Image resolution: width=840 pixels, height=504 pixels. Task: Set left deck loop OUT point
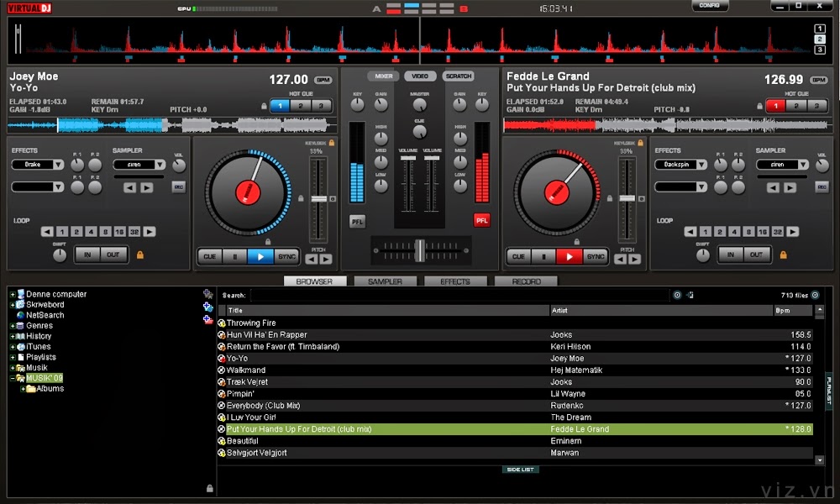coord(113,255)
